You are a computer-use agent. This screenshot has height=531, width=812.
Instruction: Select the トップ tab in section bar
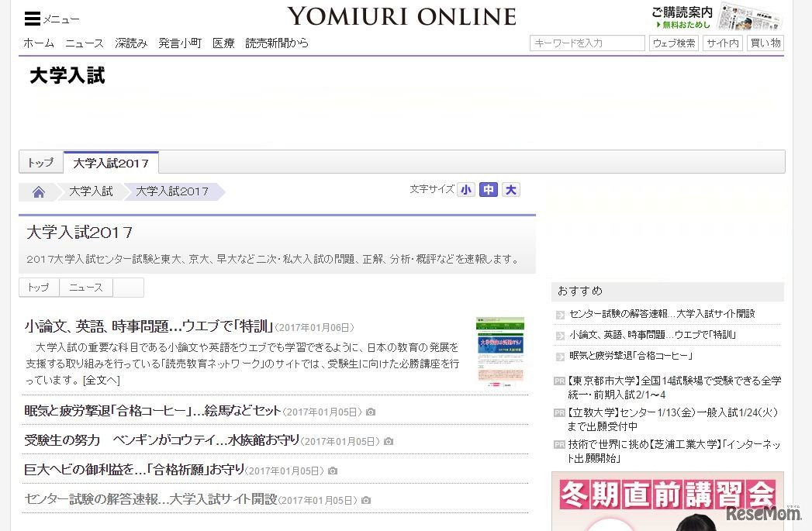[x=41, y=163]
